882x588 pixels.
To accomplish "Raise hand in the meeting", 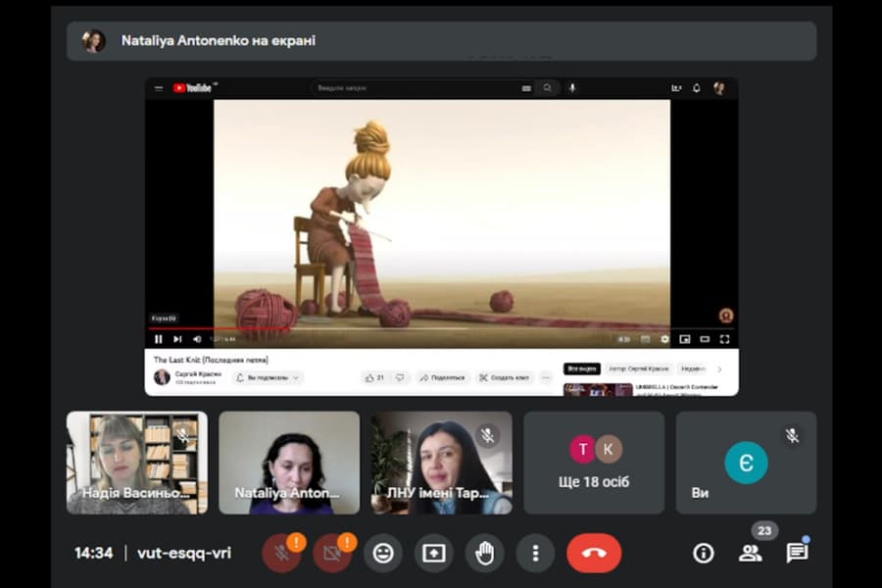I will (484, 553).
